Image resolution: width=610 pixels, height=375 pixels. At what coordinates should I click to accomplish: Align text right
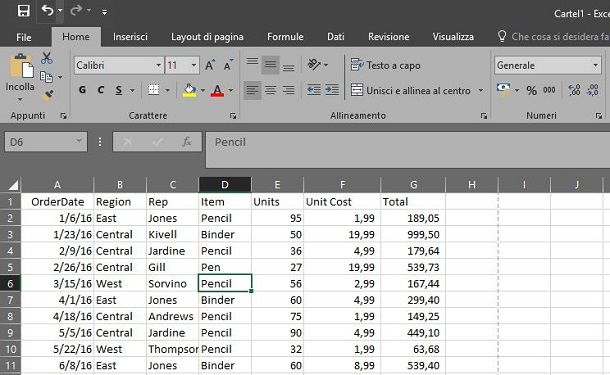(x=288, y=90)
